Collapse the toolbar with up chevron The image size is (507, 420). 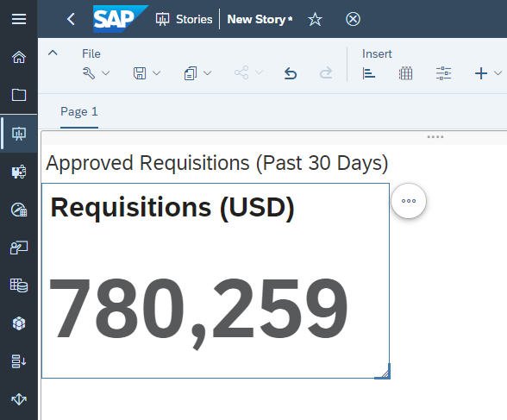click(53, 53)
